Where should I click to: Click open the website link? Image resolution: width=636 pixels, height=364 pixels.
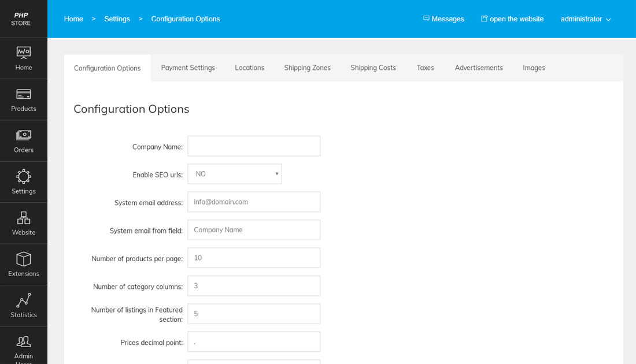click(x=512, y=18)
